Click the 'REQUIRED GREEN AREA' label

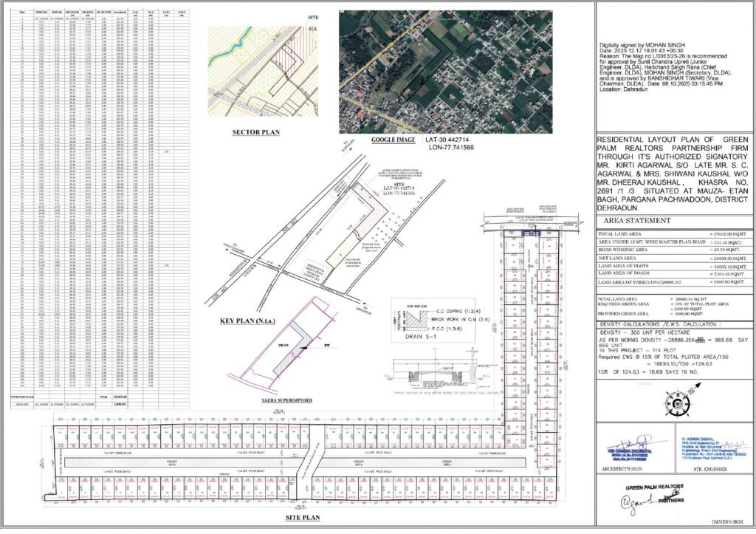click(622, 304)
